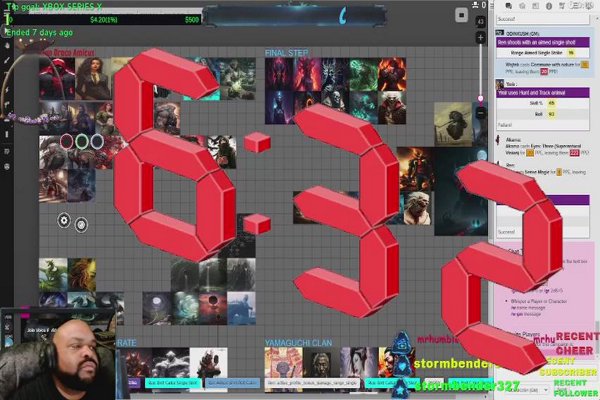Select the green dragon token

(x=53, y=274)
